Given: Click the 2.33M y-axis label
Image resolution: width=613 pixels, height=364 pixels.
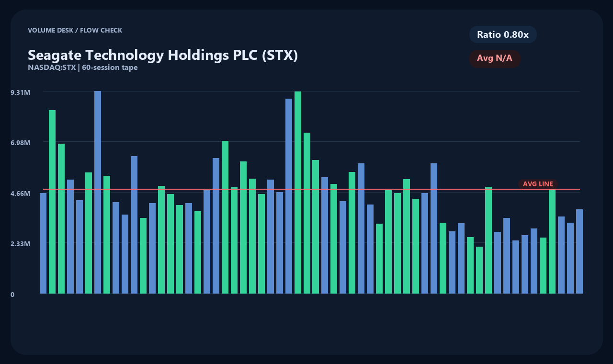Looking at the screenshot, I should click(x=21, y=244).
